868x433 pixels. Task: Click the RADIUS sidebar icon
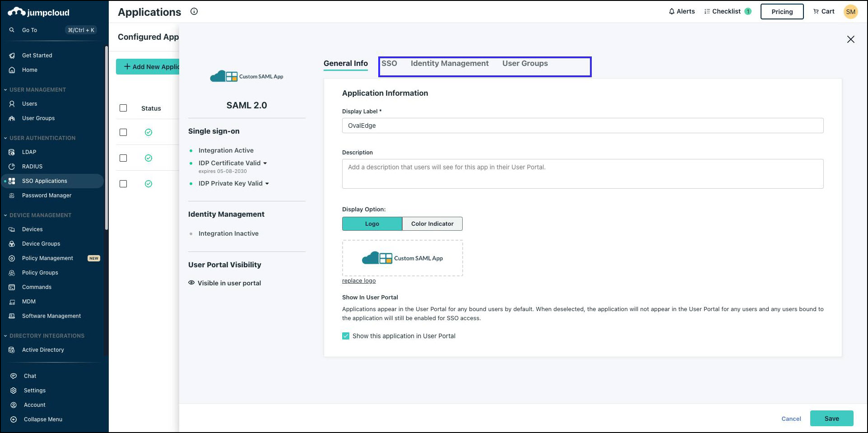coord(12,167)
